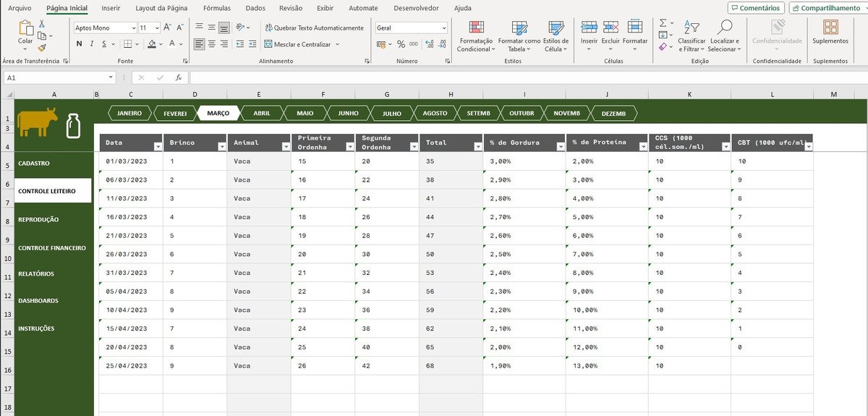Toggle align text left
This screenshot has height=416, width=868.
click(198, 44)
